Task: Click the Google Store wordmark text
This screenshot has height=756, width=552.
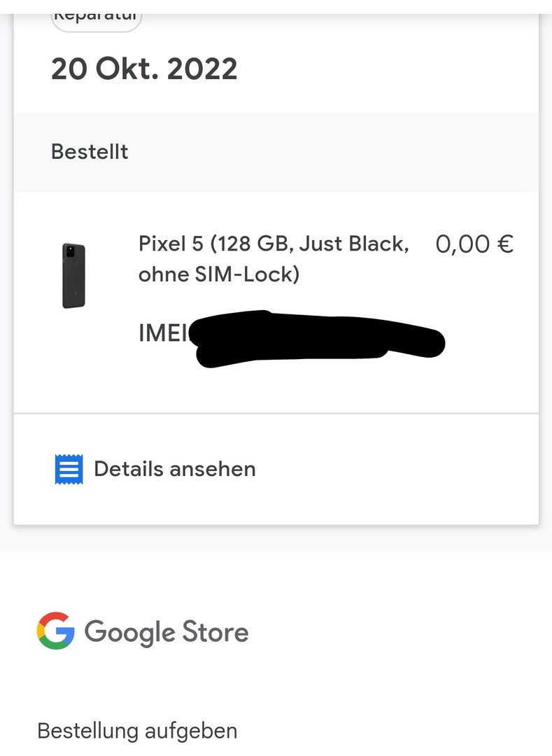Action: pos(167,632)
